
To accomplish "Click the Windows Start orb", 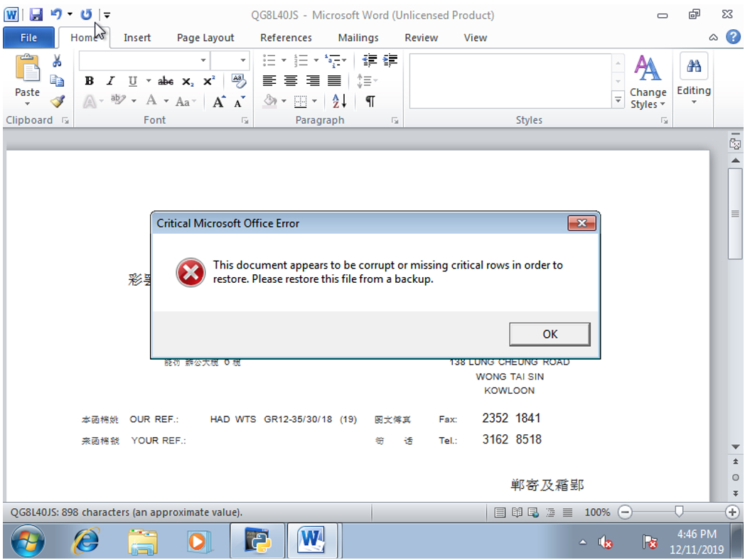I will click(28, 541).
